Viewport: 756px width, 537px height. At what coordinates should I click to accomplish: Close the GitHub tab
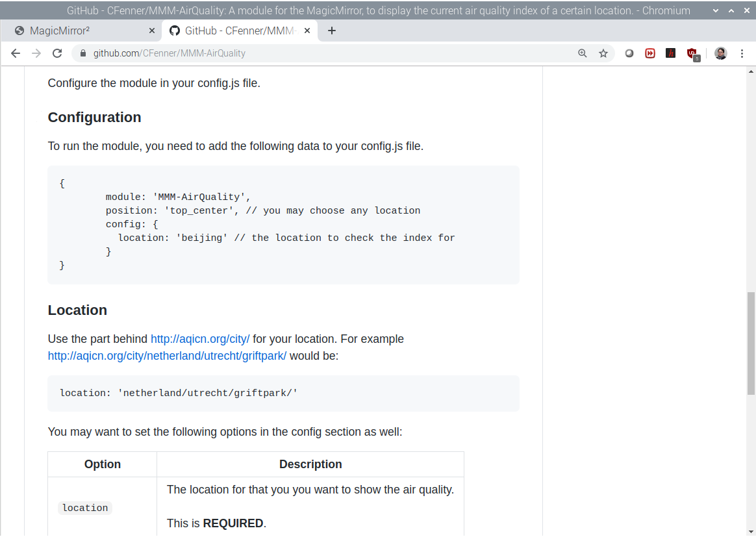(x=307, y=31)
